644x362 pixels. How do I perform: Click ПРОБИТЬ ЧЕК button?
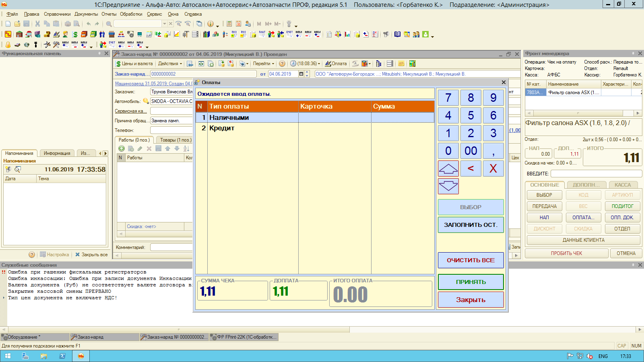tap(566, 253)
